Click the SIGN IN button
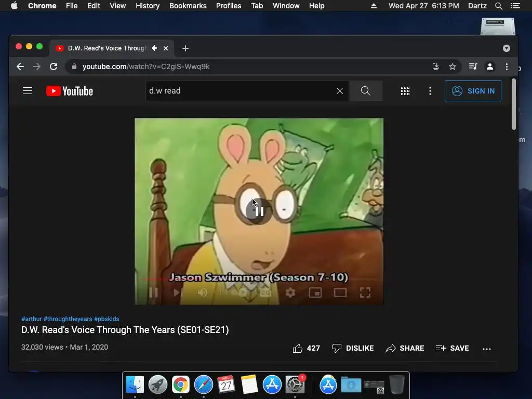The width and height of the screenshot is (532, 399). click(x=473, y=91)
